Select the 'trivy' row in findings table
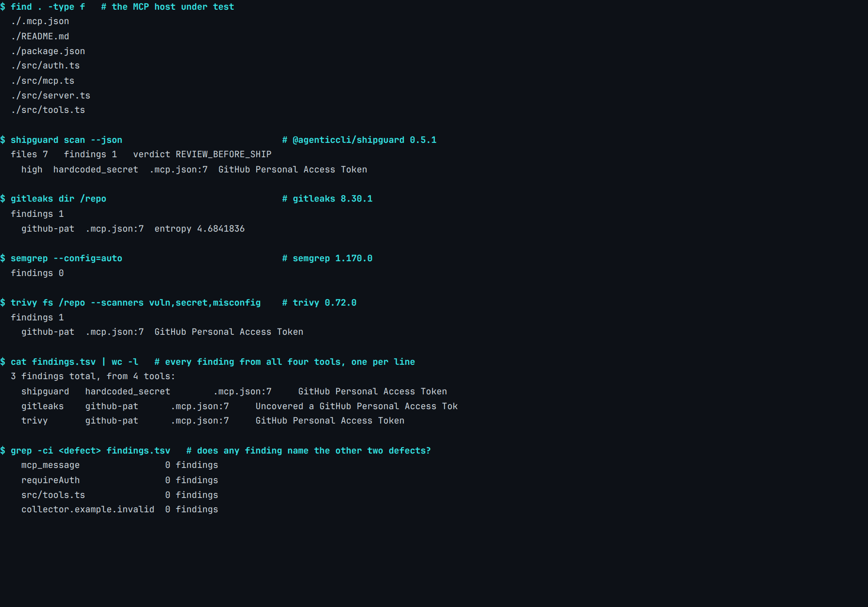Screen dimensions: 868x607 point(213,421)
